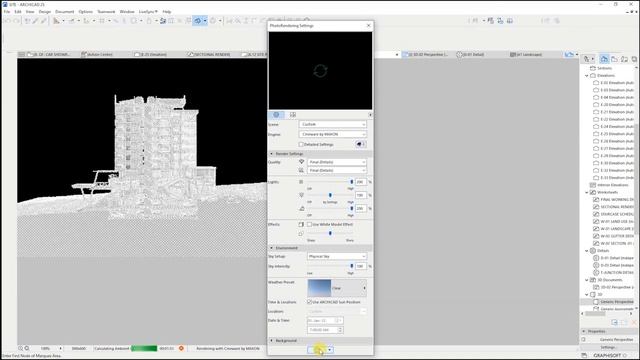The image size is (640, 360).
Task: Toggle Use White Model Effect checkbox
Action: coord(309,224)
